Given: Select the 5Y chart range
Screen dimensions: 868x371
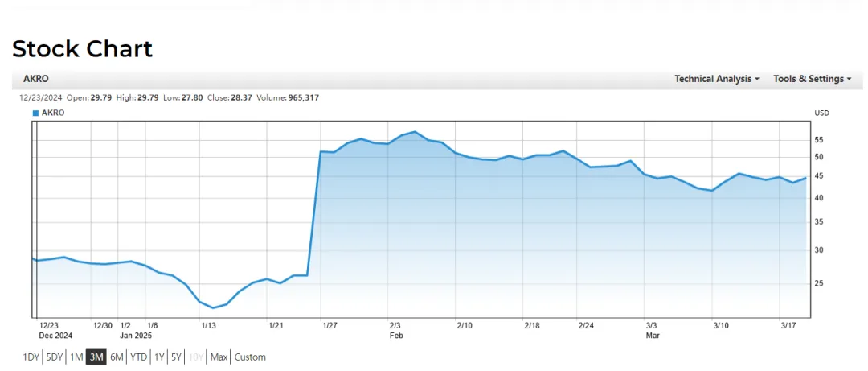Looking at the screenshot, I should pos(176,357).
